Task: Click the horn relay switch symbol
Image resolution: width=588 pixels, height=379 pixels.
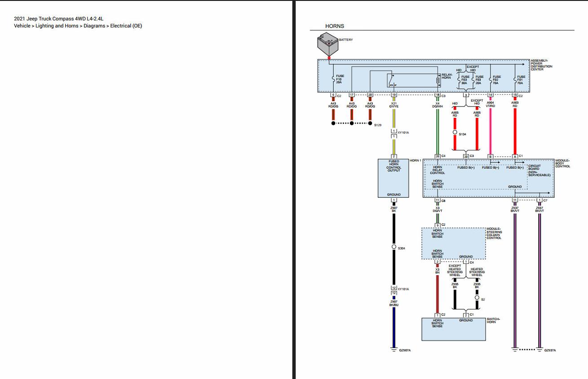Action: tap(393, 80)
